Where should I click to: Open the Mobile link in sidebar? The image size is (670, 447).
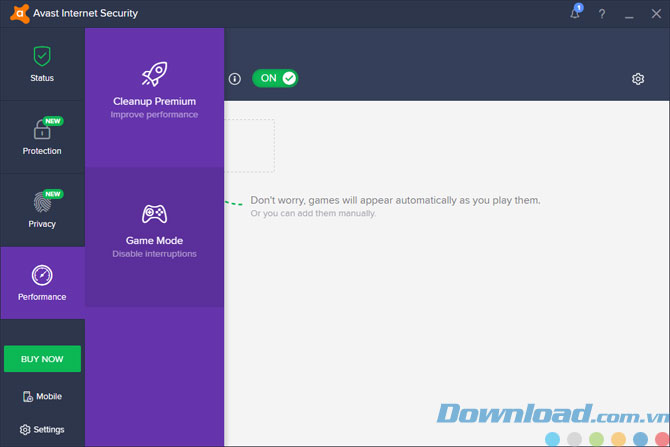[x=42, y=397]
